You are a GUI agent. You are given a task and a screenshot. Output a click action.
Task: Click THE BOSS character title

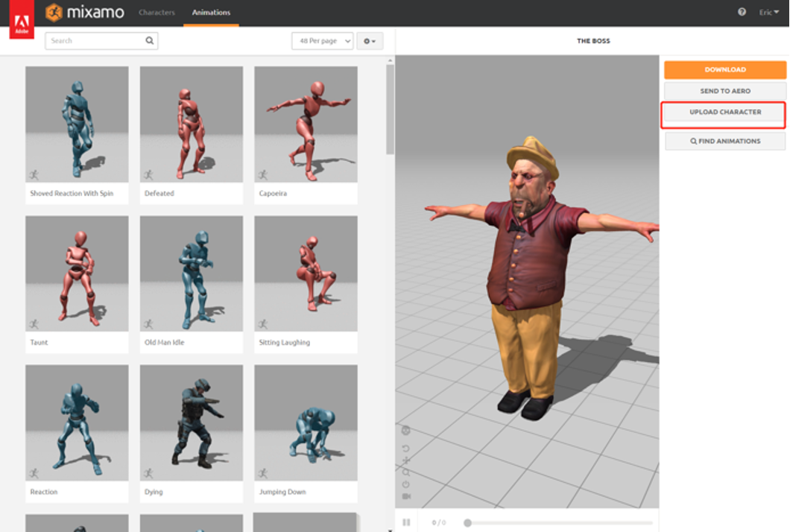[x=593, y=41]
